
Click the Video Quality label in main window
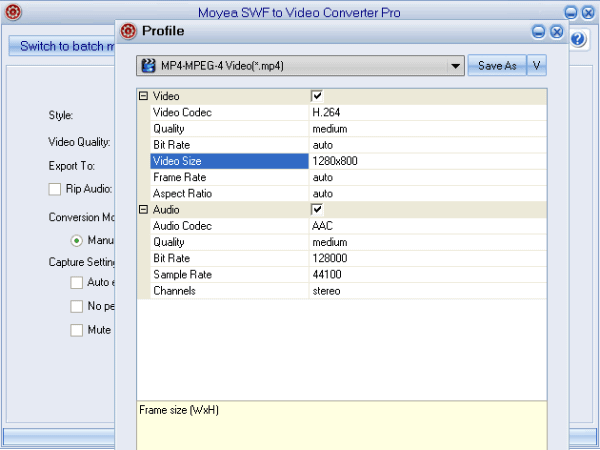tap(79, 142)
